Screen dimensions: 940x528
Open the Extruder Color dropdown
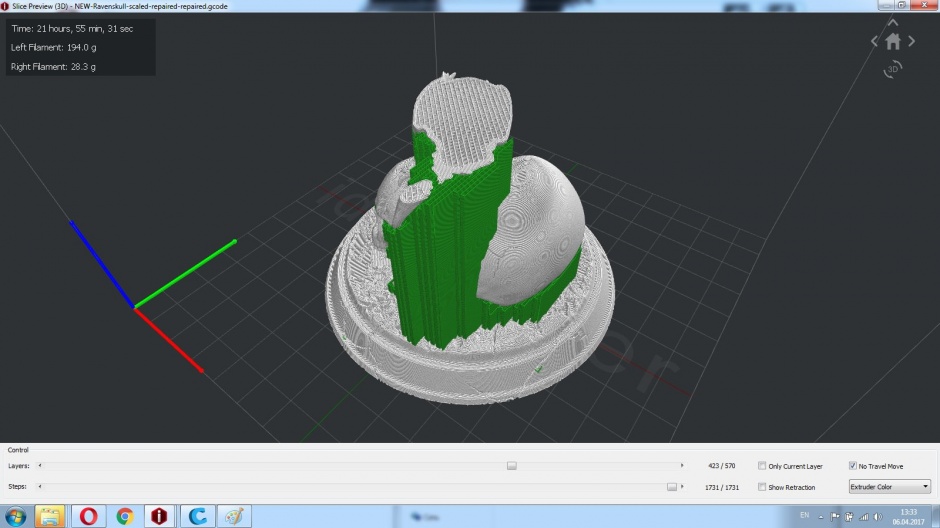pos(890,487)
